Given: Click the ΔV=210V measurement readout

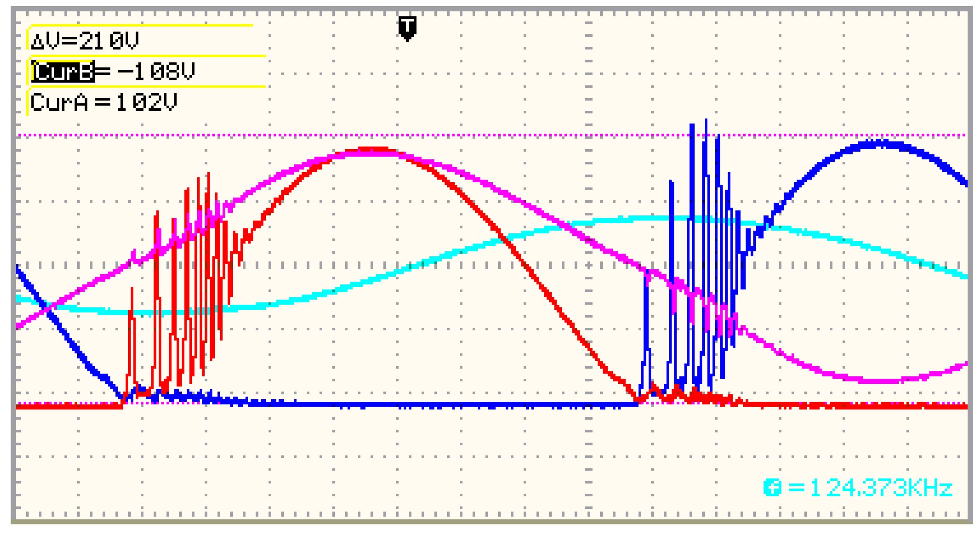Looking at the screenshot, I should pyautogui.click(x=85, y=41).
